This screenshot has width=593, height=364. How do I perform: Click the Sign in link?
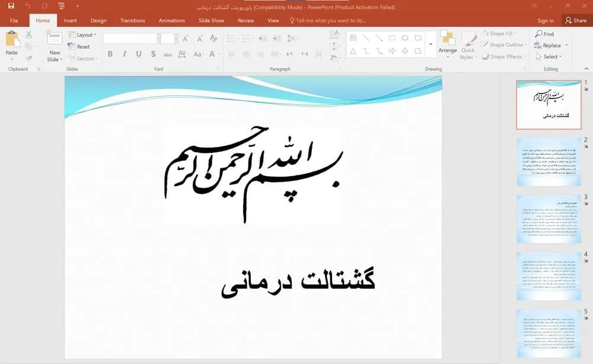pos(546,20)
